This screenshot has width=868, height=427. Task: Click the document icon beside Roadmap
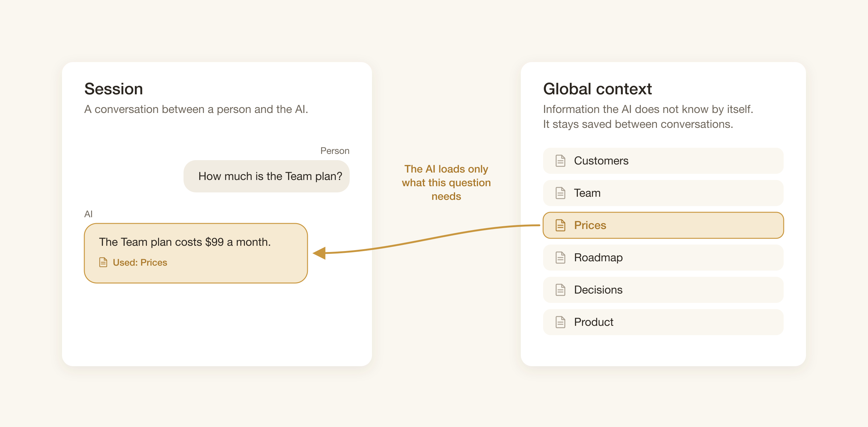tap(560, 257)
